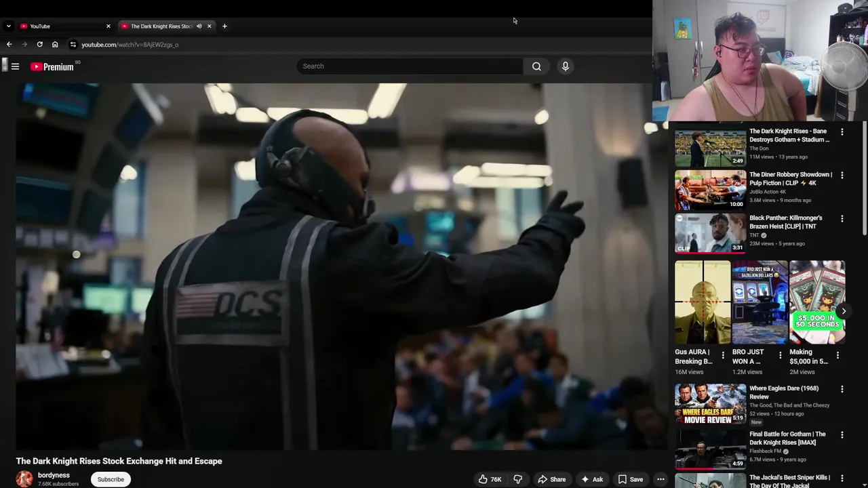868x488 pixels.
Task: Go back in browser history
Action: tap(9, 45)
